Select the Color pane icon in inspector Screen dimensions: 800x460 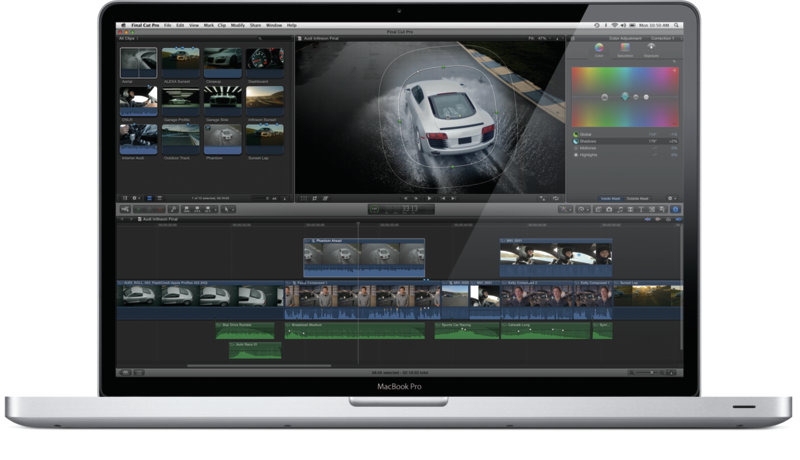point(599,48)
